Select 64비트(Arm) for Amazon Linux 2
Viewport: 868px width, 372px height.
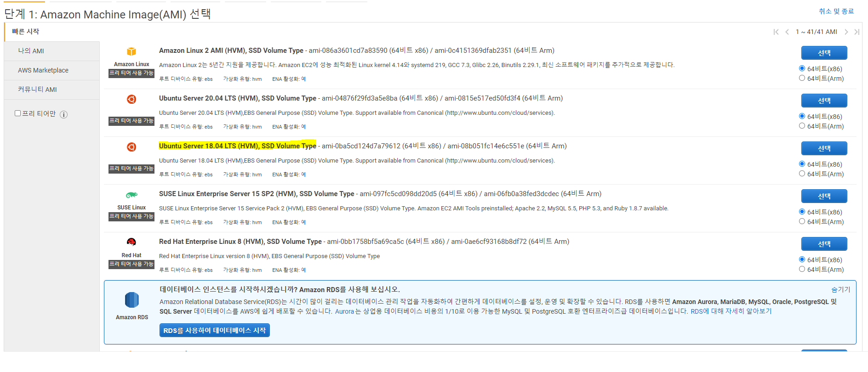(802, 78)
